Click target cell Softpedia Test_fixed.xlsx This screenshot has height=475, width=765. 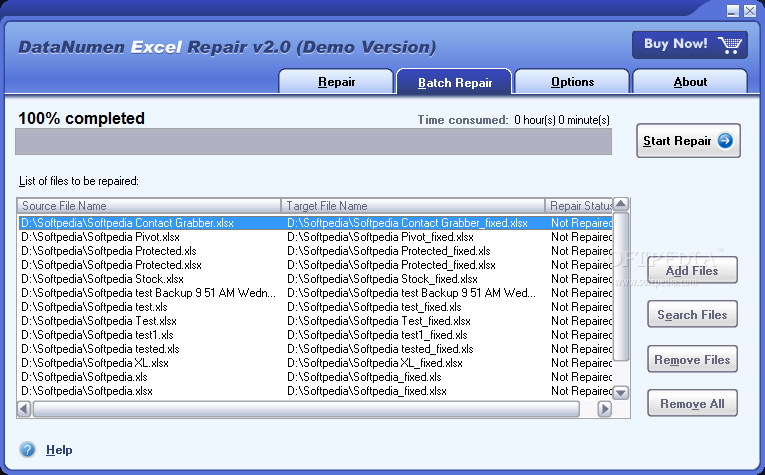pos(379,321)
